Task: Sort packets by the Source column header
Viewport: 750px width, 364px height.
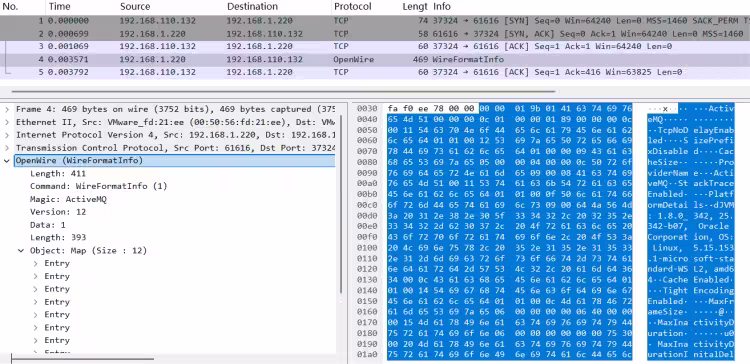Action: [135, 7]
